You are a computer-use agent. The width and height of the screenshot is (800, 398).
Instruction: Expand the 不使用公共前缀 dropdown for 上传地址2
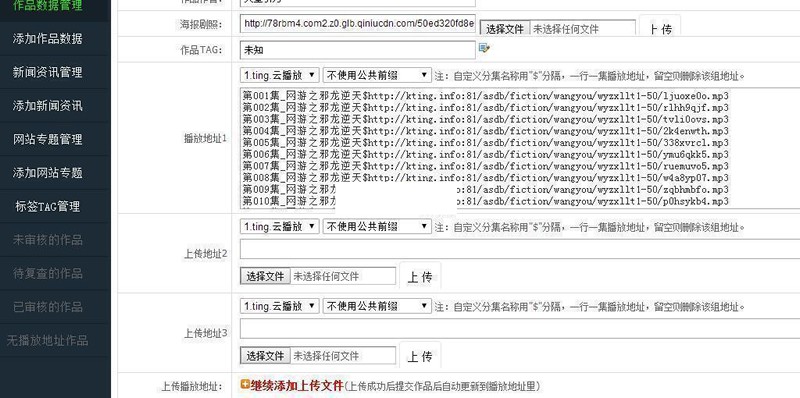click(377, 227)
